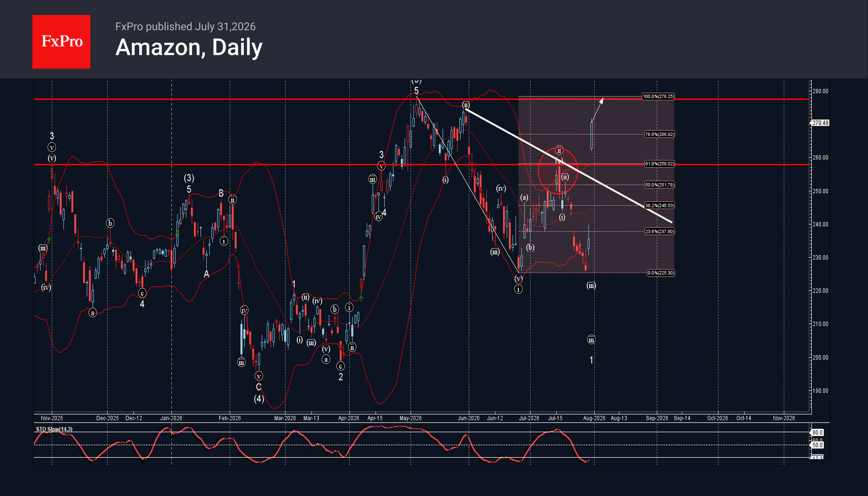Click the 'FxPro published July 31,2026' text

pyautogui.click(x=185, y=27)
